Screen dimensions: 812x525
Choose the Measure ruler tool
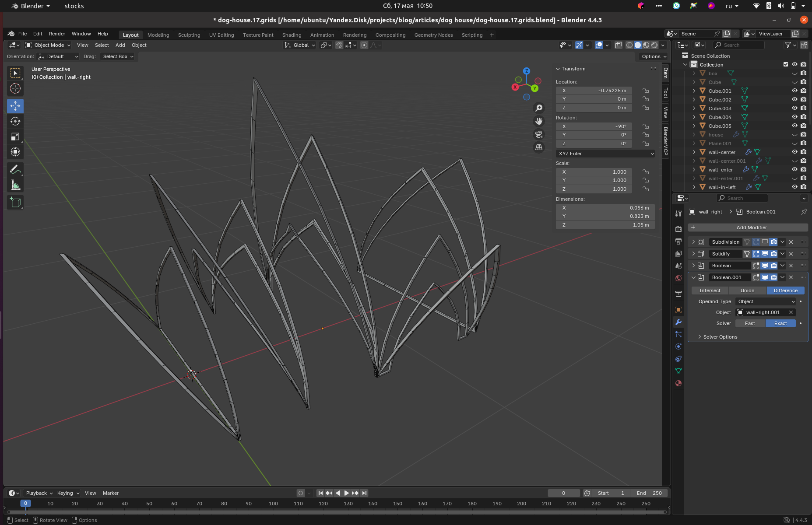15,185
